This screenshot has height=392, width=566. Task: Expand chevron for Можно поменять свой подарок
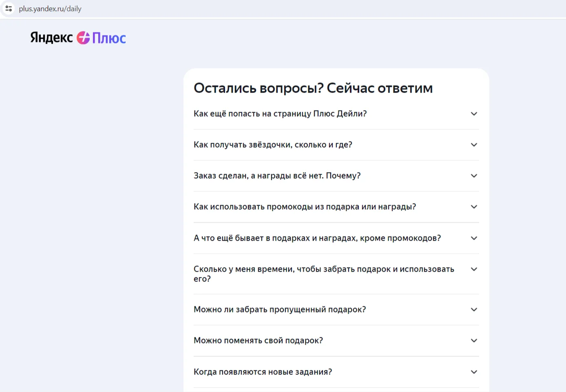[x=474, y=341]
